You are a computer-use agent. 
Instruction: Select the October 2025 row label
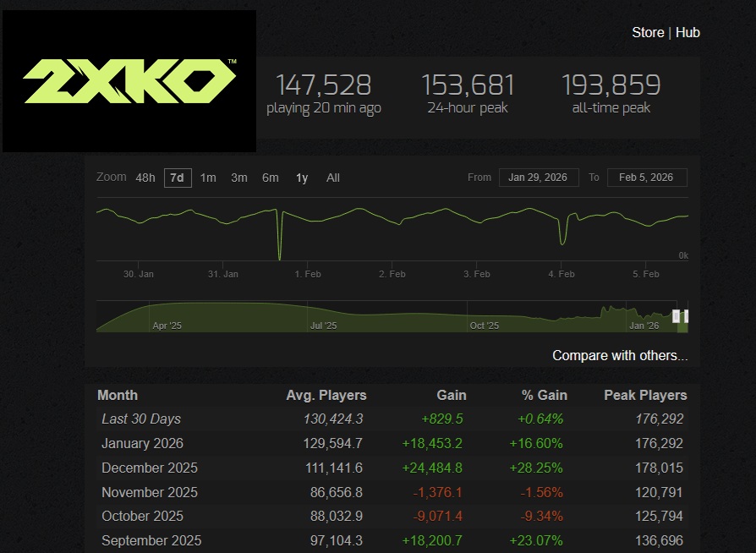tap(142, 517)
